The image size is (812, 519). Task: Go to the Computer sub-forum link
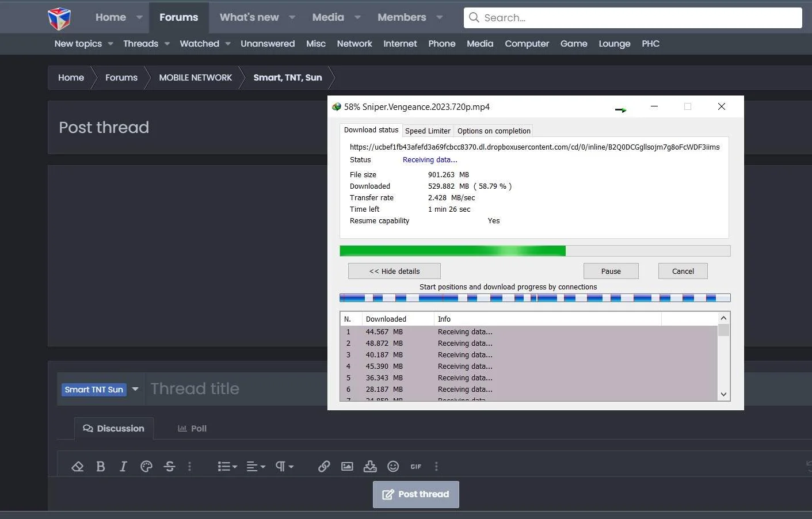(x=527, y=44)
